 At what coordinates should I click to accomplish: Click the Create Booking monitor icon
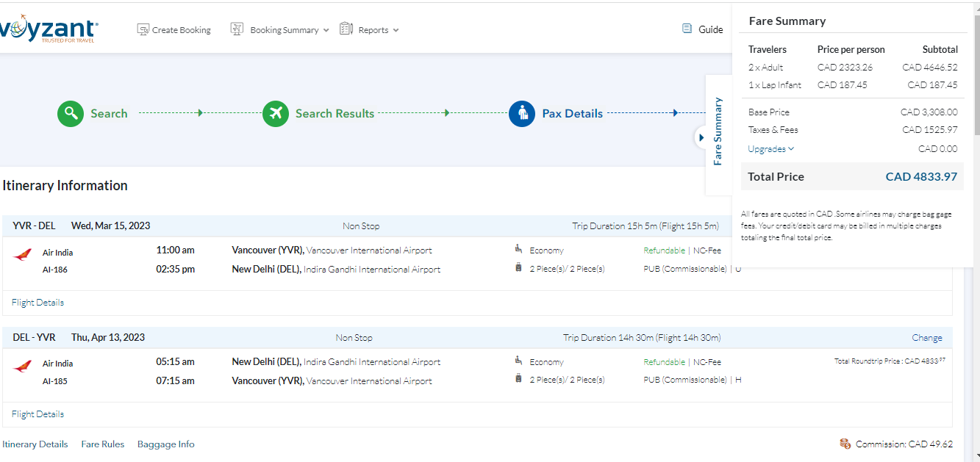(x=143, y=29)
